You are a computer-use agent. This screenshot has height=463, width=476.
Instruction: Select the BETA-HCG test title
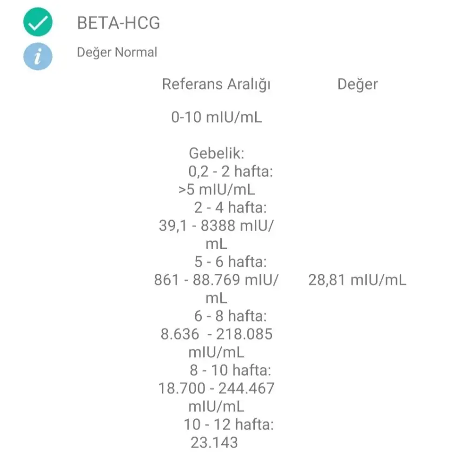[119, 23]
